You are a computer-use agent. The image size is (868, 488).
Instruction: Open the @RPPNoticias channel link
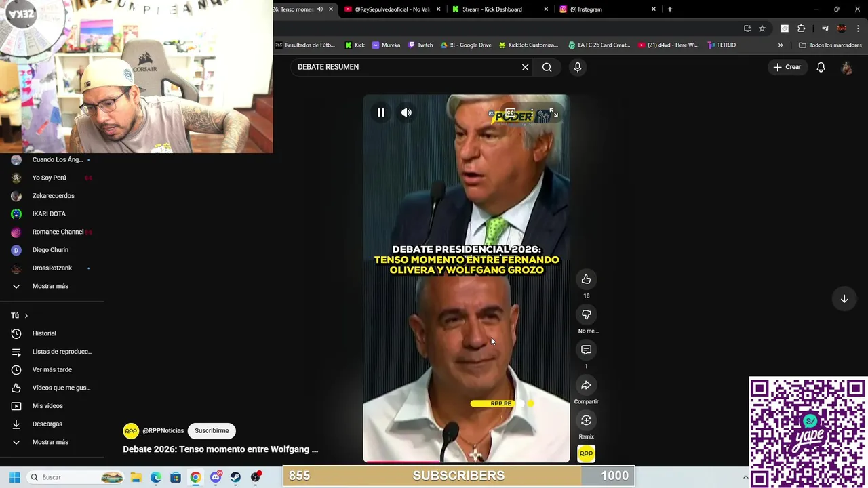pos(163,430)
